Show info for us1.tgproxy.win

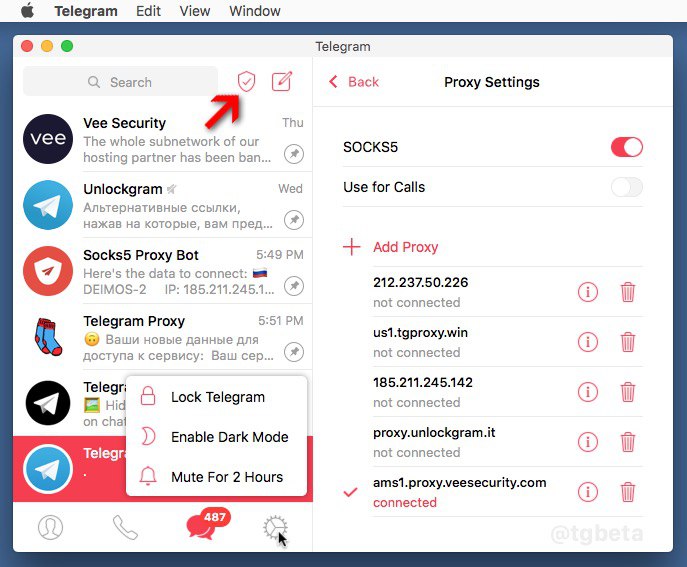pos(588,341)
